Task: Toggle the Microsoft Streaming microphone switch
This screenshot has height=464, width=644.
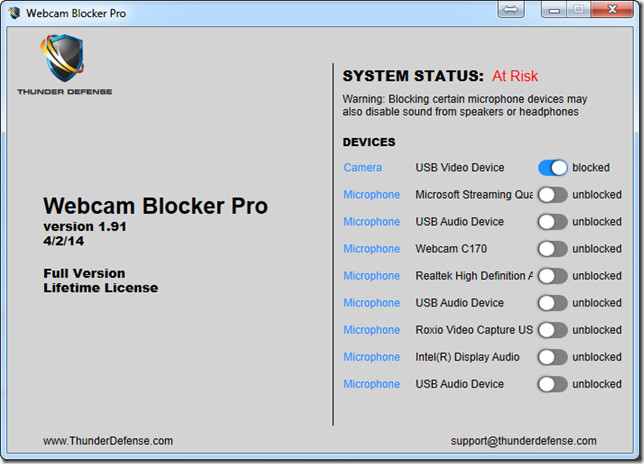Action: click(553, 195)
